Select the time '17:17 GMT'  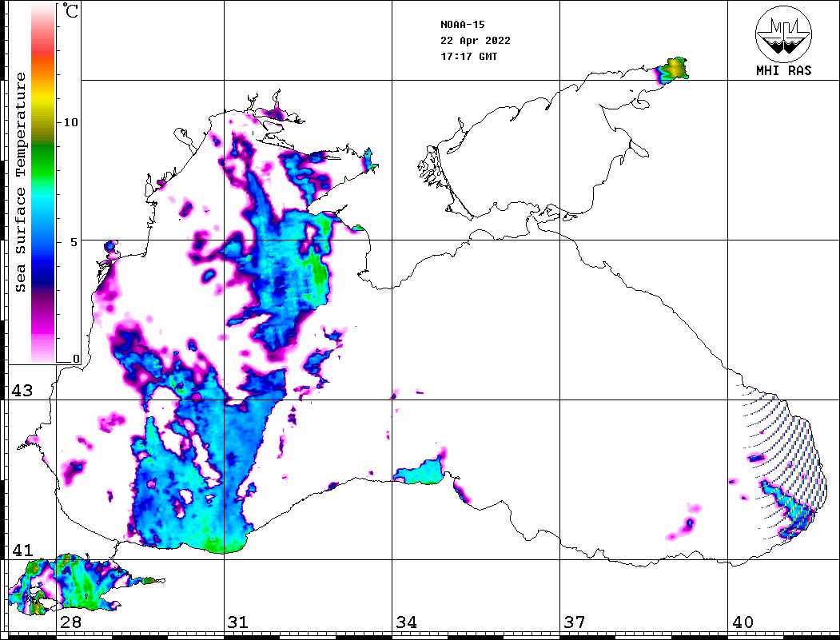(468, 56)
